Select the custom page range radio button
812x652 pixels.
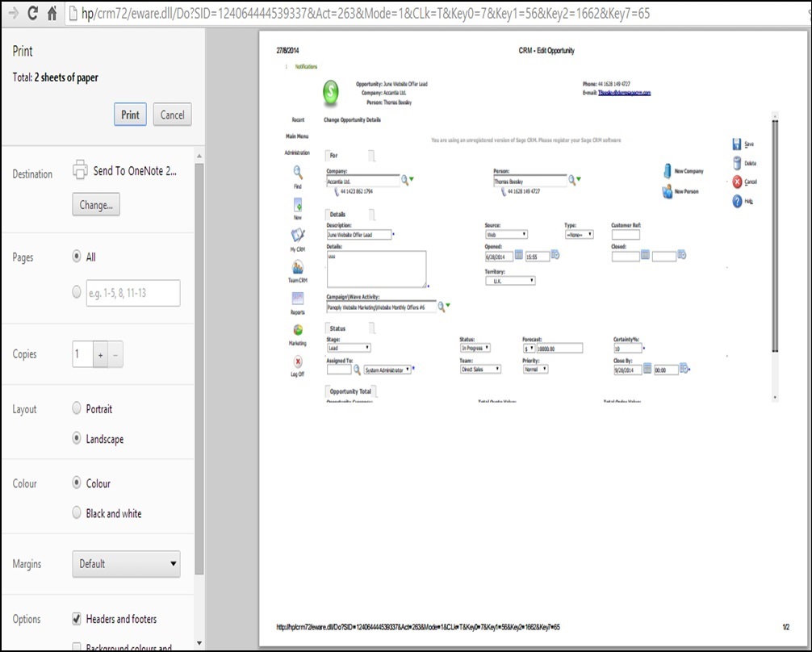(x=77, y=292)
